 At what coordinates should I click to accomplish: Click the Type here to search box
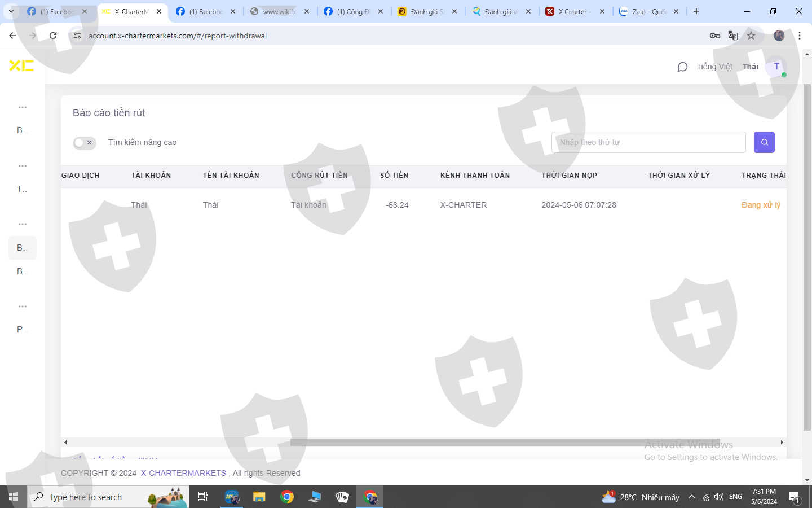(108, 497)
